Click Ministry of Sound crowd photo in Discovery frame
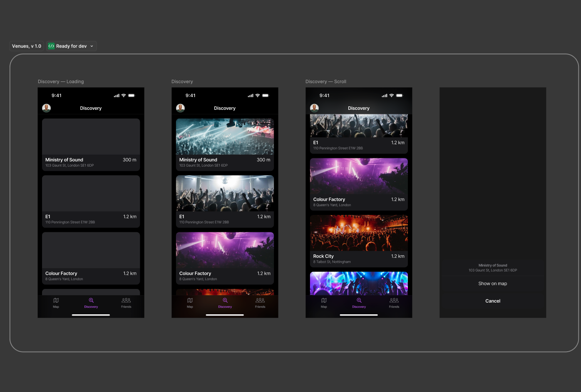581x392 pixels. (x=225, y=137)
